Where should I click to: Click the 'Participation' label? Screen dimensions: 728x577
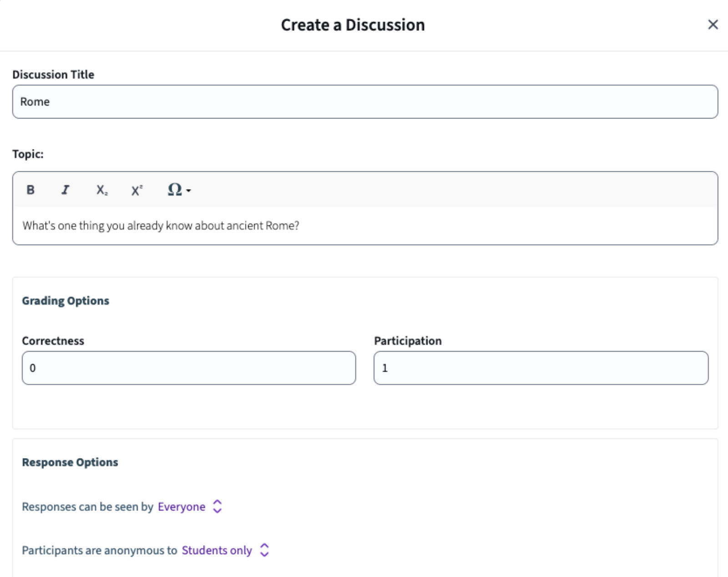click(408, 341)
